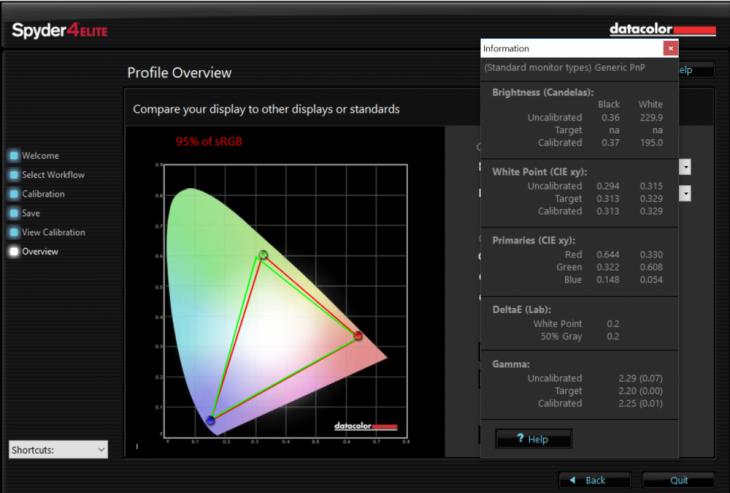Open the Shortcuts dropdown
This screenshot has height=493, width=730.
[58, 450]
